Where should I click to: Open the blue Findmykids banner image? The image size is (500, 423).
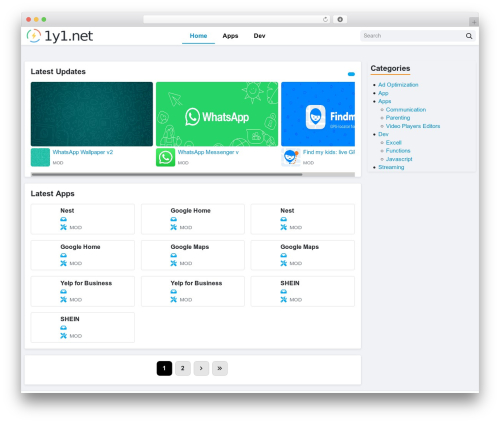pos(318,114)
